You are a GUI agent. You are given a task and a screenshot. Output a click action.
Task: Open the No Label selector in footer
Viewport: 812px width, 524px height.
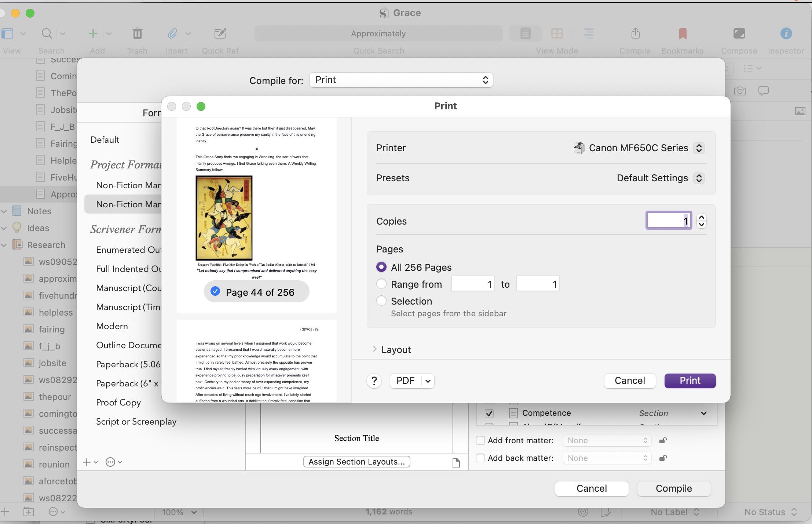coord(675,512)
